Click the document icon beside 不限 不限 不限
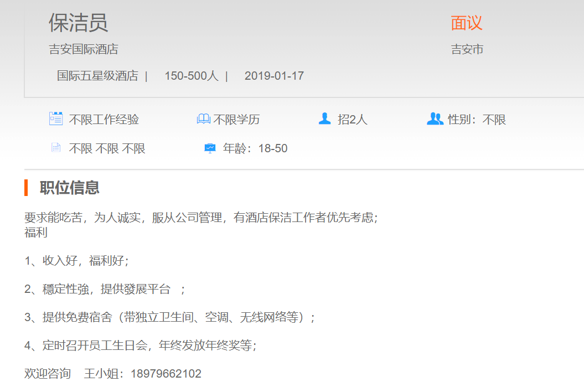The width and height of the screenshot is (584, 392). click(55, 147)
